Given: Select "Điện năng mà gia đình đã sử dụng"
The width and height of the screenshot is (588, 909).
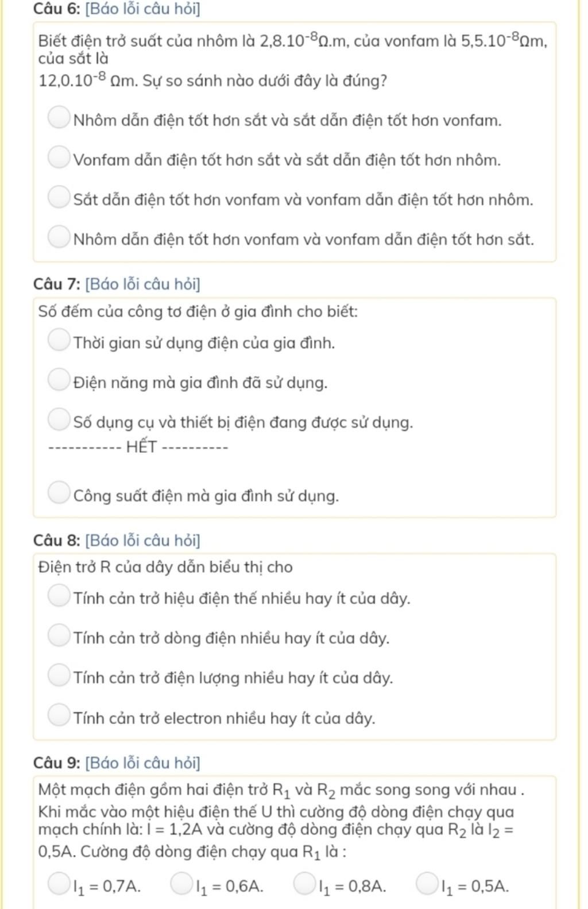Looking at the screenshot, I should click(x=59, y=380).
